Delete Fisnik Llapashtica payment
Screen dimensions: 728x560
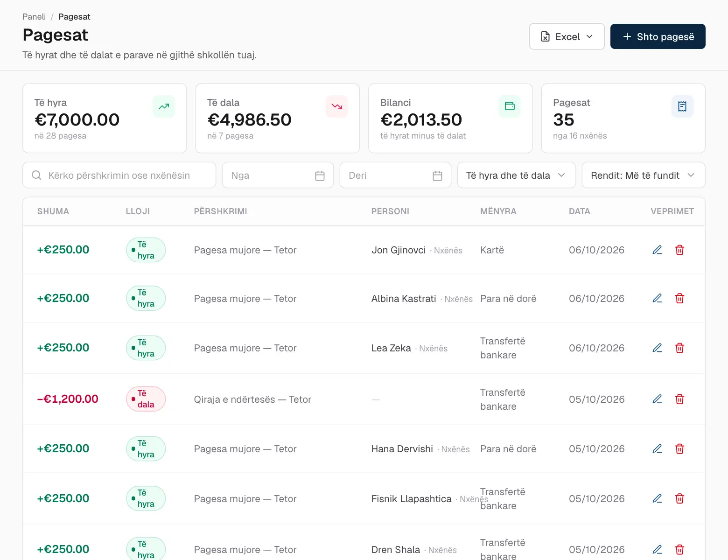point(679,499)
